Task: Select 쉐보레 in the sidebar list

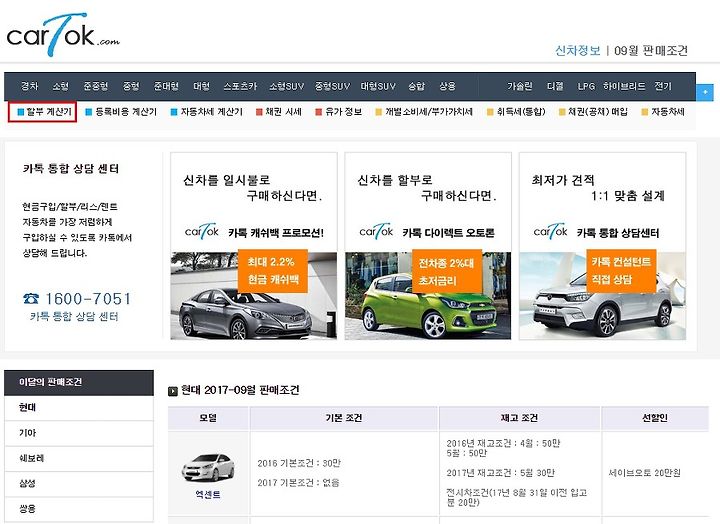Action: pos(79,458)
